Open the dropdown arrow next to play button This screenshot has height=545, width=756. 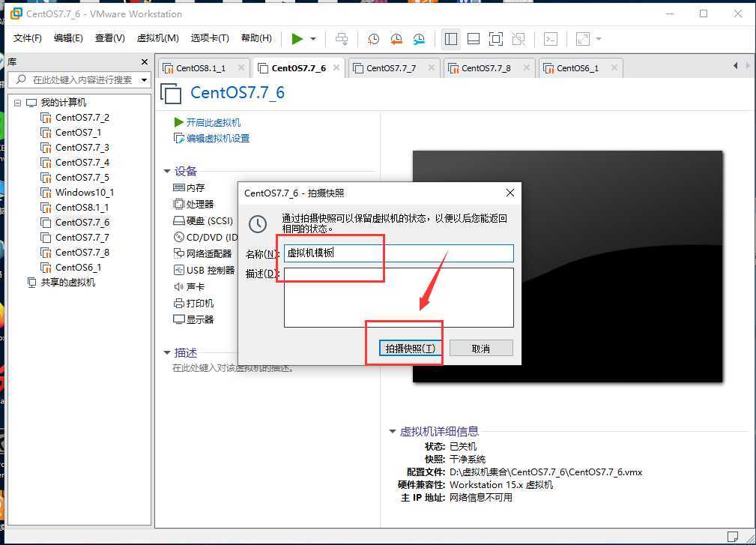coord(313,39)
